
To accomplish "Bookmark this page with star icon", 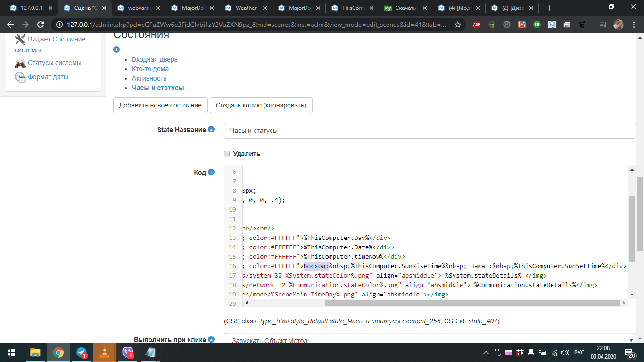I will click(x=457, y=25).
